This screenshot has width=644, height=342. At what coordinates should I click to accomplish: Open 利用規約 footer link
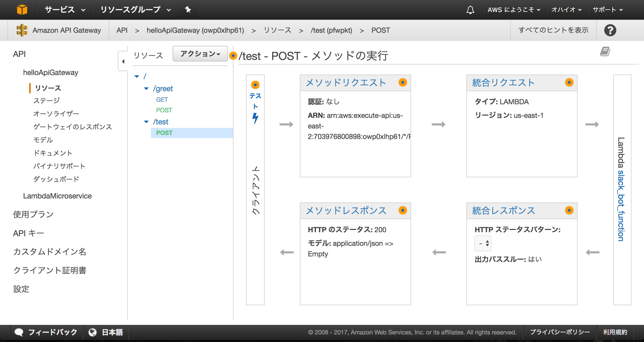[615, 332]
